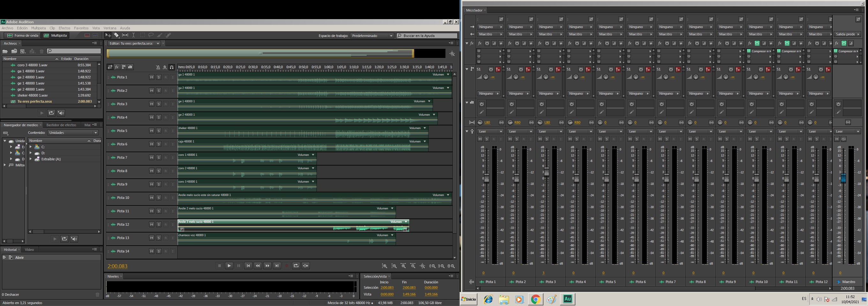Viewport: 868px width, 306px height.
Task: Switch to the Bastidor de efectos tab
Action: coord(61,125)
